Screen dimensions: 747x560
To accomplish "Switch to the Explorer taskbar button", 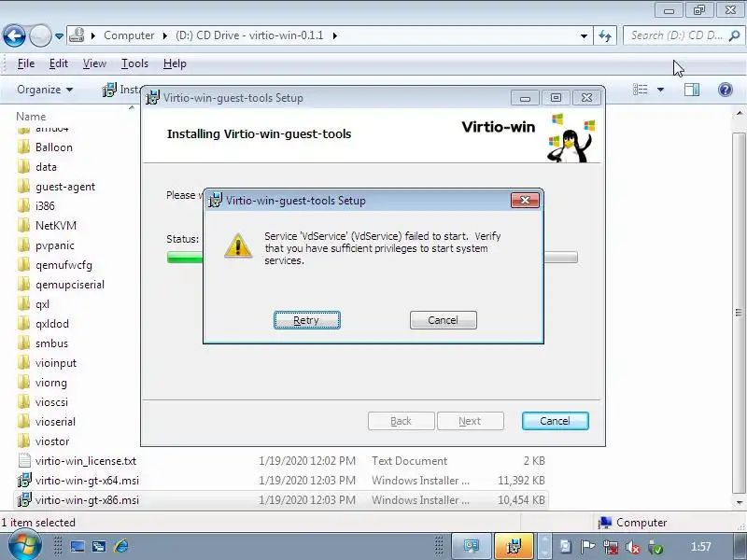I will pyautogui.click(x=472, y=546).
